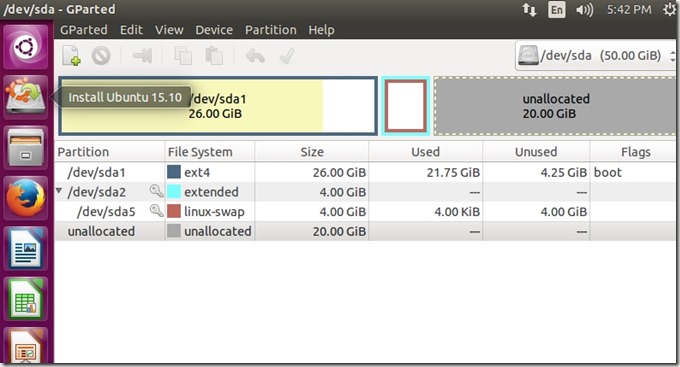680x367 pixels.
Task: Click the linux-swap file system label
Action: 214,212
